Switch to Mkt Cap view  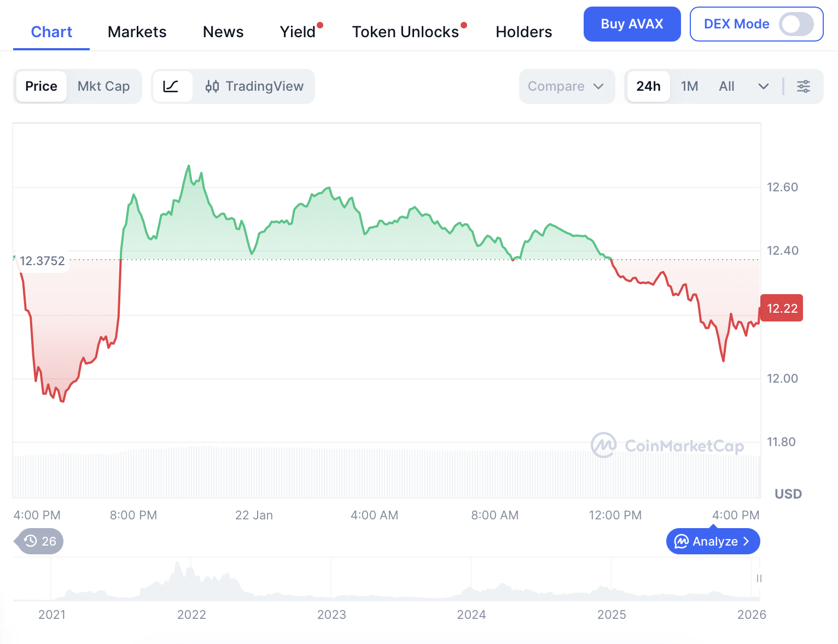click(103, 86)
